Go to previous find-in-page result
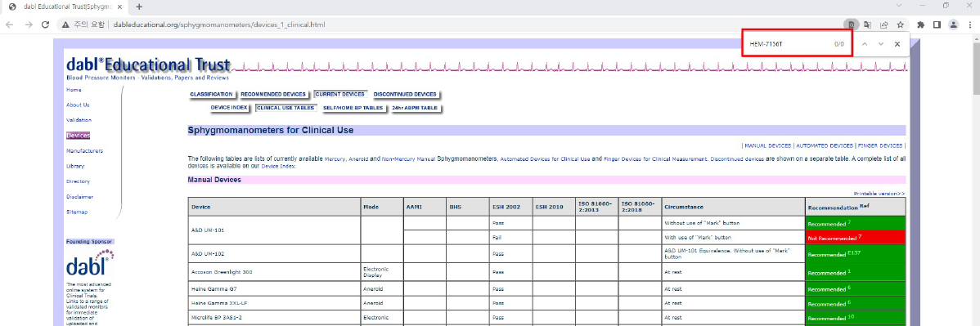Image resolution: width=980 pixels, height=326 pixels. (865, 44)
